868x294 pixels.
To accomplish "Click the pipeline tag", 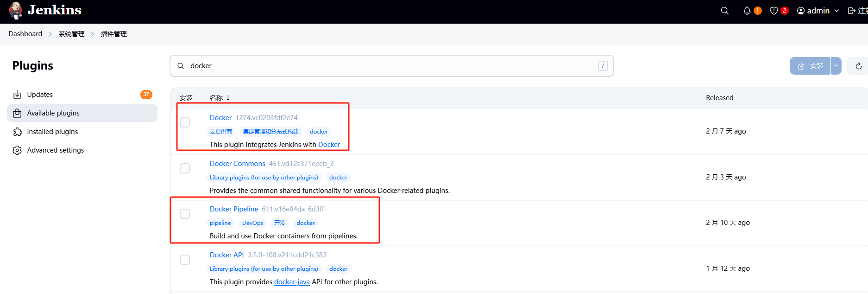I will pyautogui.click(x=220, y=223).
